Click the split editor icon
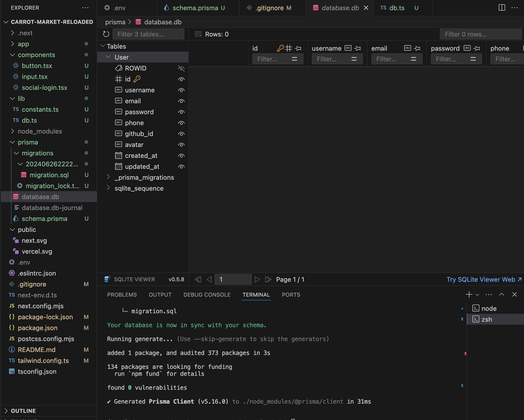524x420 pixels. (x=502, y=8)
